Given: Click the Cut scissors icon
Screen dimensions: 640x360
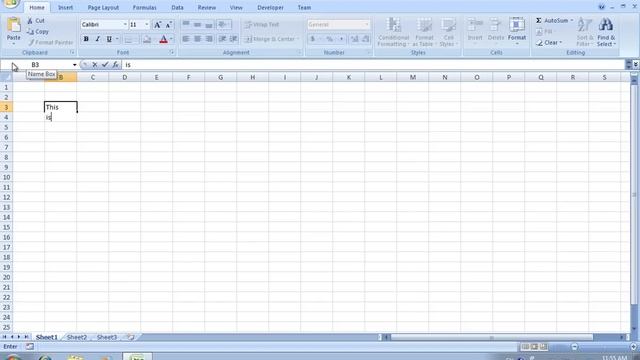Looking at the screenshot, I should point(30,20).
